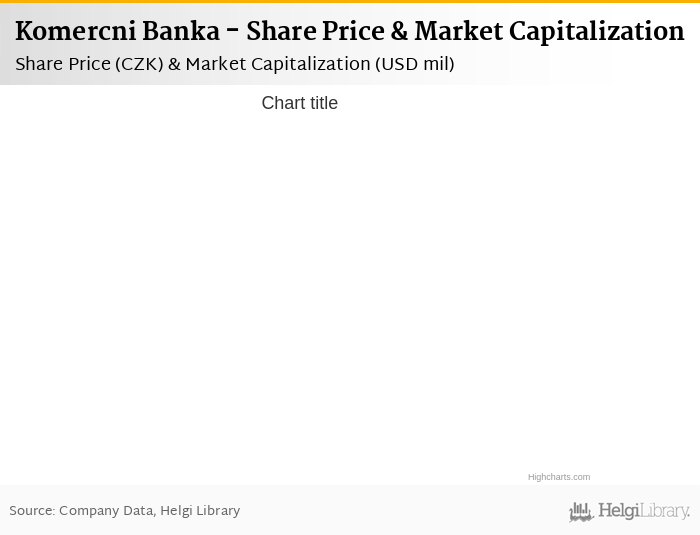Click the word 'Helgi' in footer logo
The width and height of the screenshot is (700, 535).
pyautogui.click(x=618, y=511)
